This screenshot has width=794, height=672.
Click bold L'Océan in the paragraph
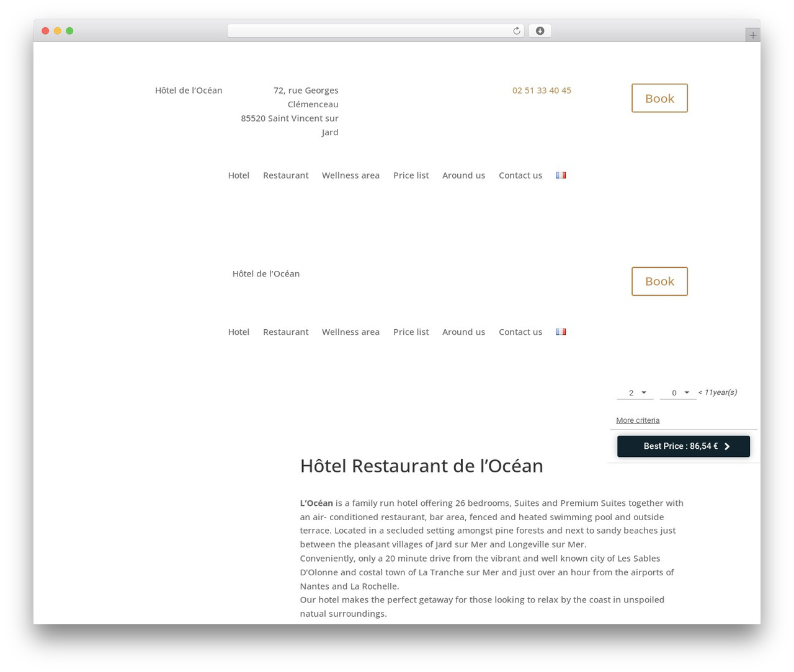coord(316,503)
